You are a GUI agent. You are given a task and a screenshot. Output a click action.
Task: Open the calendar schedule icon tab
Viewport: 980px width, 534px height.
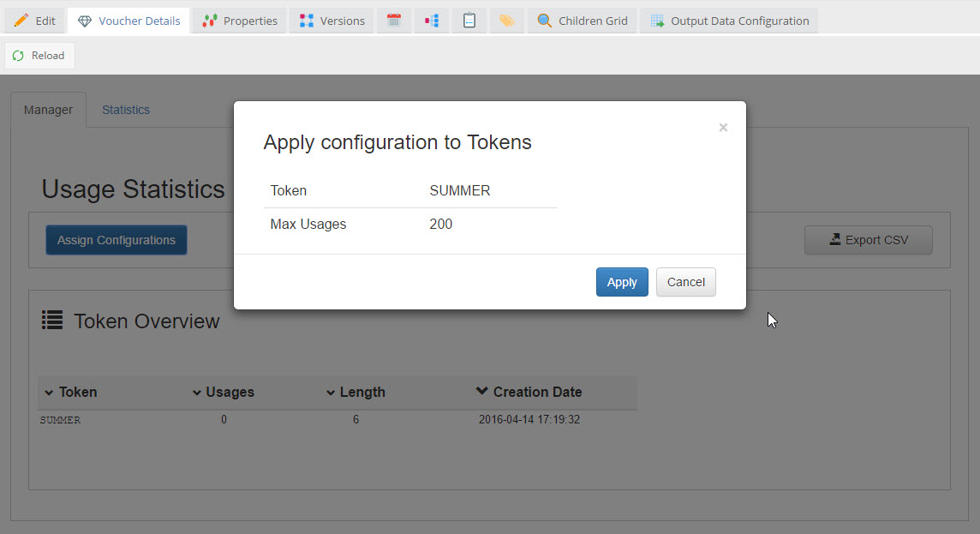click(394, 21)
